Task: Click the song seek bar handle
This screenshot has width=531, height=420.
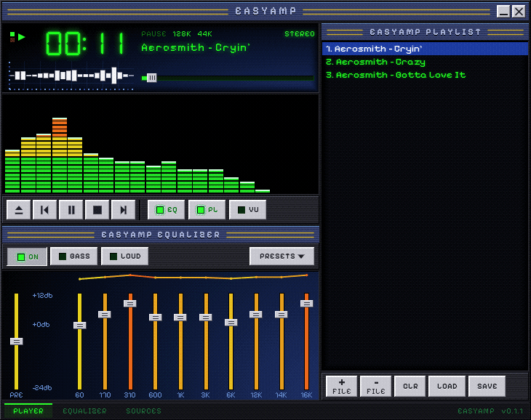Action: [152, 78]
